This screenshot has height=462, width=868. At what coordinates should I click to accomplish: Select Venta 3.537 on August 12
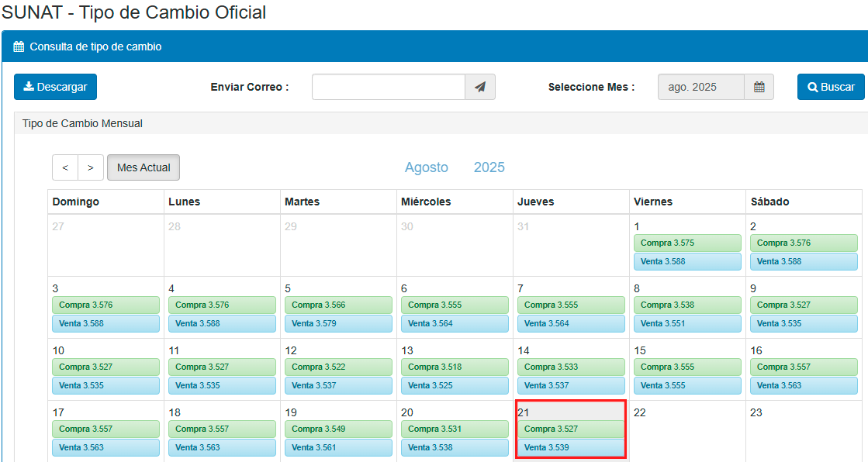click(338, 385)
